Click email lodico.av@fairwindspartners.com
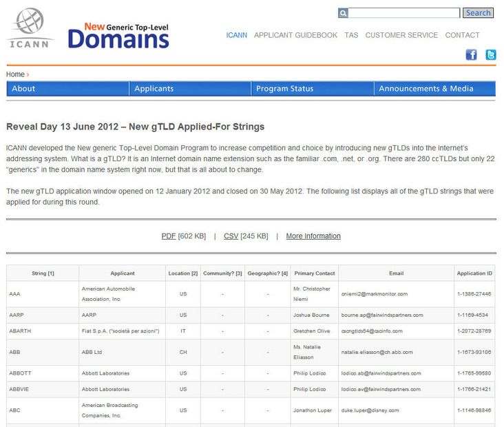The width and height of the screenshot is (504, 427). pyautogui.click(x=381, y=389)
